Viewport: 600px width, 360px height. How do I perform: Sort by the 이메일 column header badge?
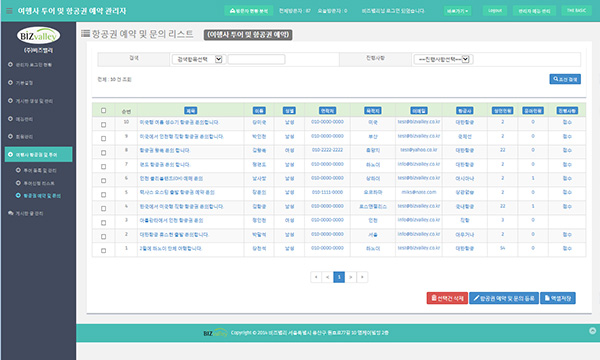[x=419, y=111]
